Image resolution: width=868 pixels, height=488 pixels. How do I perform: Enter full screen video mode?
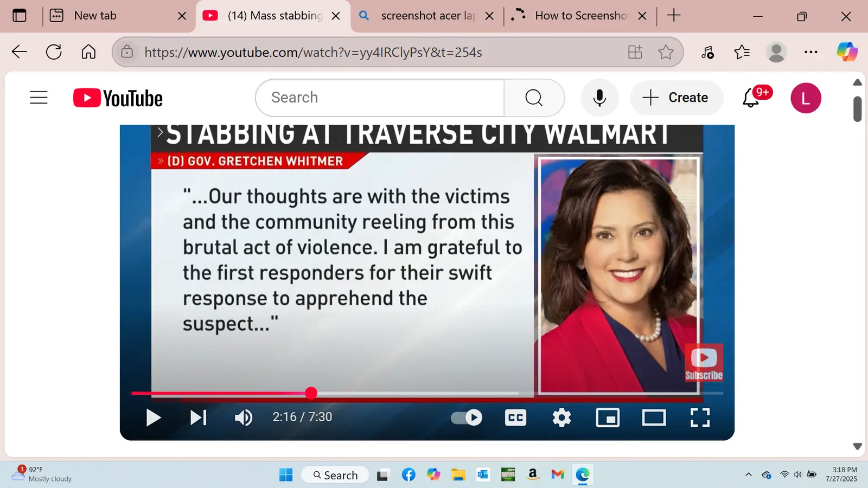(700, 418)
